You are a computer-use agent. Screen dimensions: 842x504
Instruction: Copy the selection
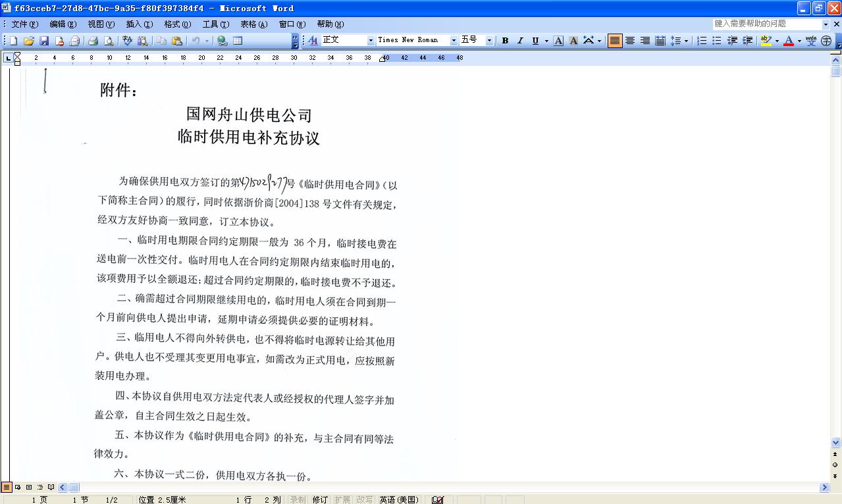(x=161, y=41)
